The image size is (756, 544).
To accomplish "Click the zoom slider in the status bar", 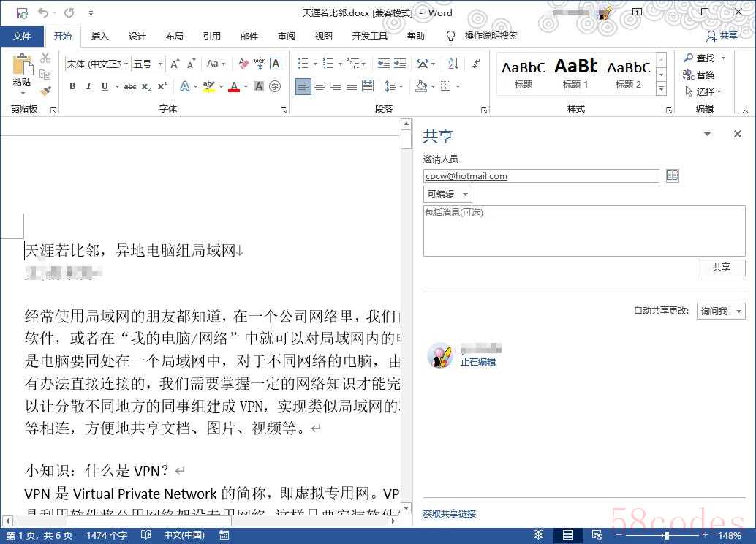I will (x=665, y=535).
